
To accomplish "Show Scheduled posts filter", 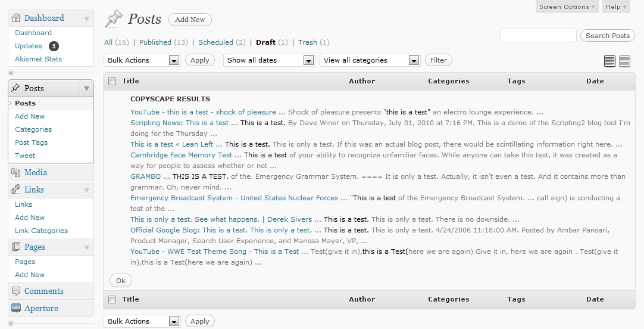I will click(x=215, y=42).
